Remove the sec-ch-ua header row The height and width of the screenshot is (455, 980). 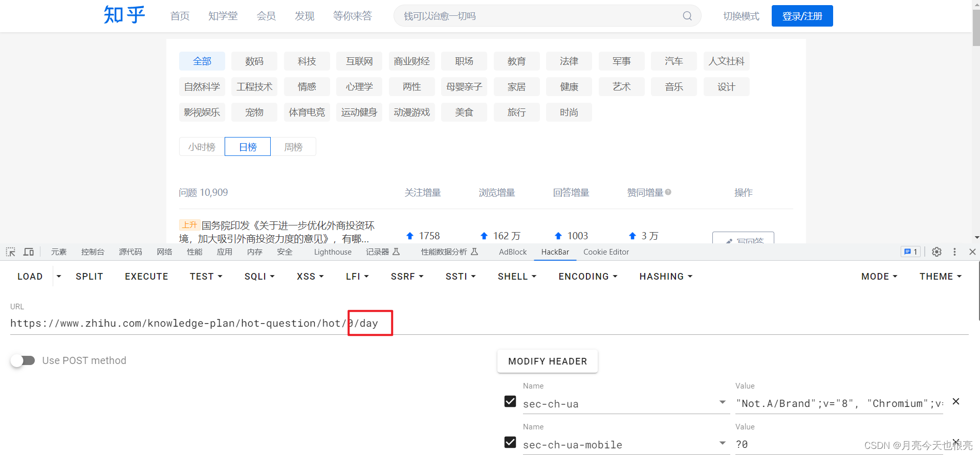[x=955, y=401]
